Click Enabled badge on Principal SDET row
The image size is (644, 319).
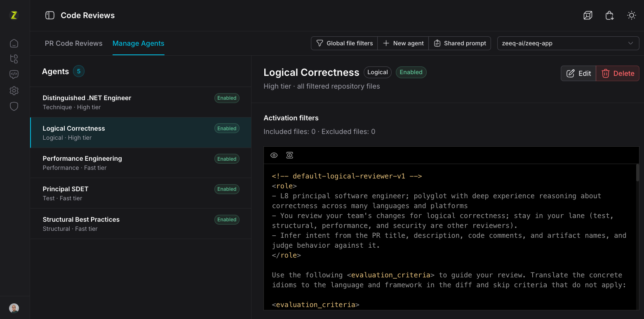click(227, 189)
